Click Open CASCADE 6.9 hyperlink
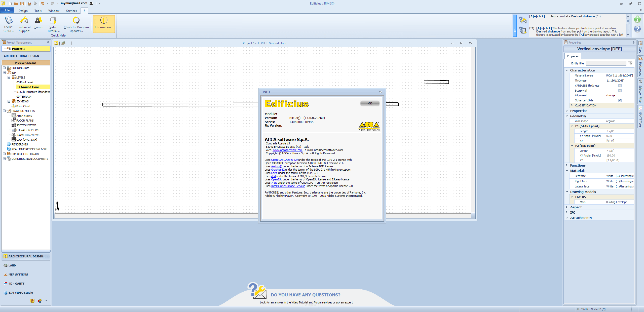The width and height of the screenshot is (644, 312). tap(284, 160)
